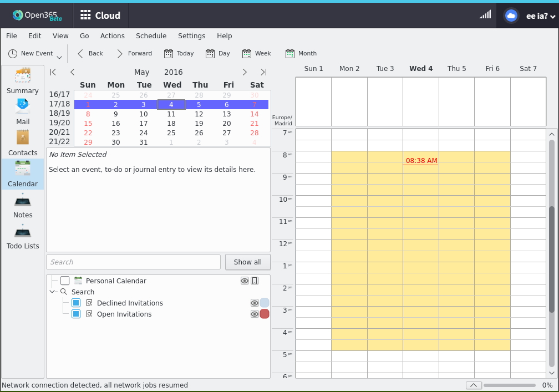
Task: Collapse the Search tree node
Action: [x=52, y=292]
